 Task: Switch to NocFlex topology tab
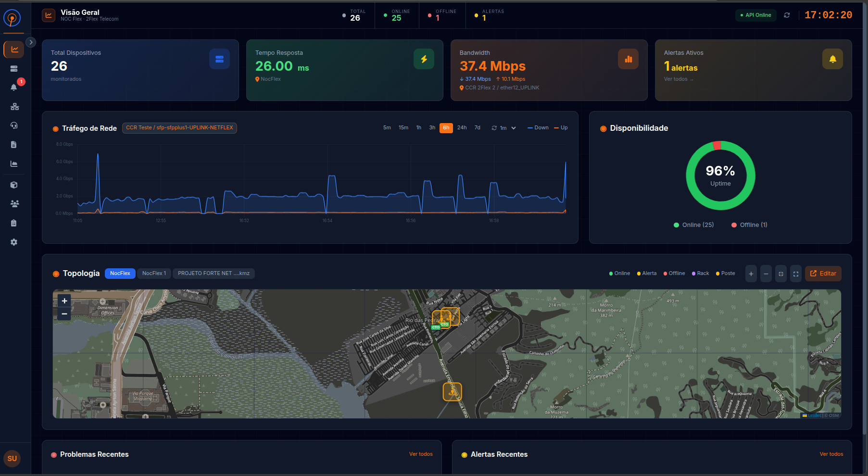pyautogui.click(x=120, y=274)
